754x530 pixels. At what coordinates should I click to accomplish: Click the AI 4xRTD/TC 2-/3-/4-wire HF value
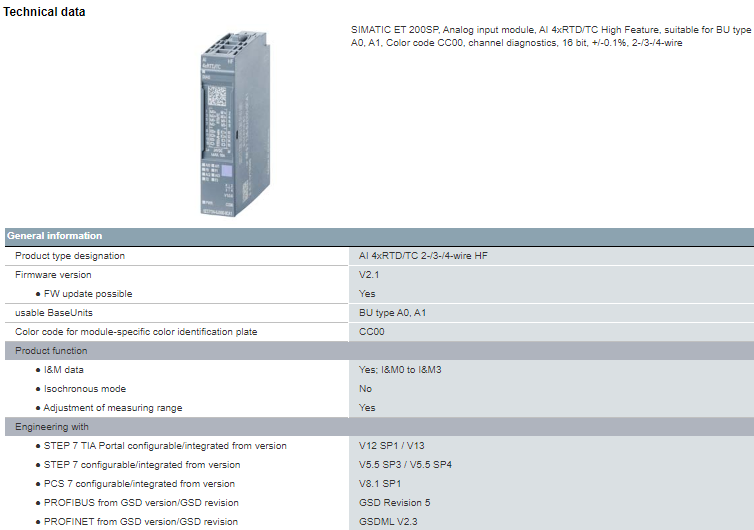pyautogui.click(x=423, y=256)
